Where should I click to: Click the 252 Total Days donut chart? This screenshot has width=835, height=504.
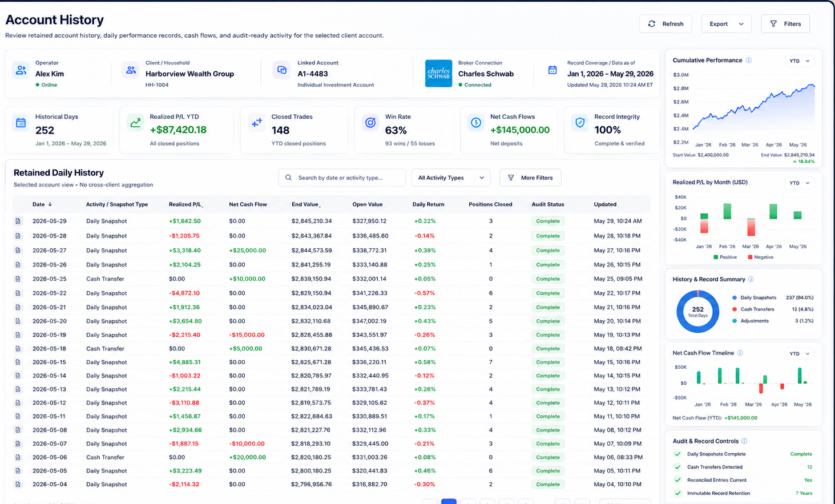click(697, 312)
